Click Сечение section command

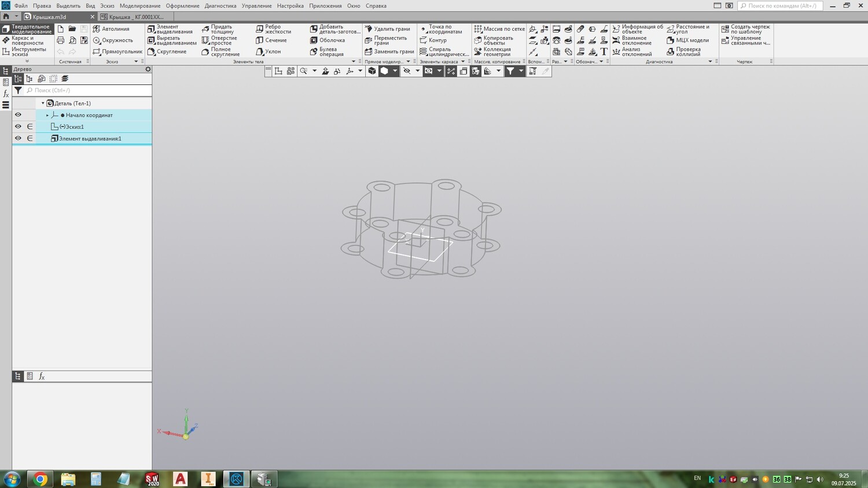[271, 40]
